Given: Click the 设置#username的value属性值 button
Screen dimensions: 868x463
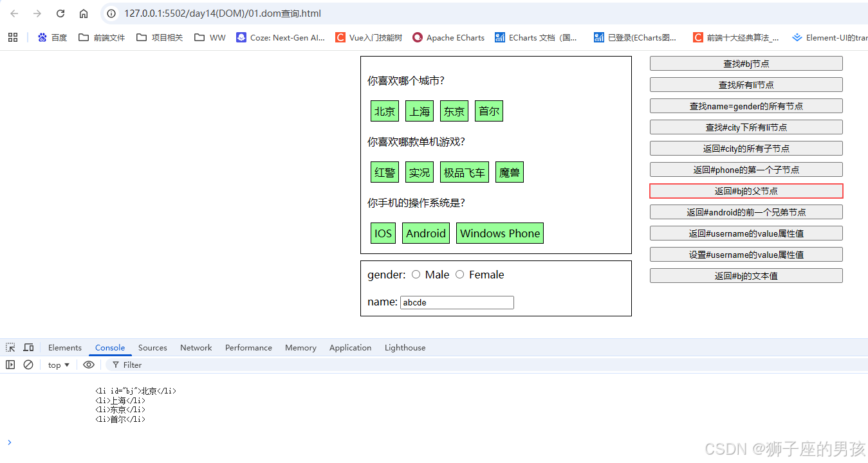Looking at the screenshot, I should 746,254.
